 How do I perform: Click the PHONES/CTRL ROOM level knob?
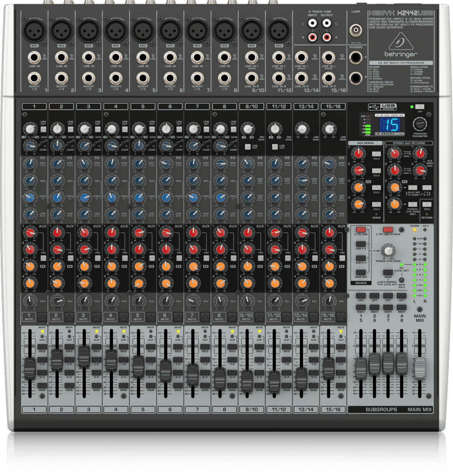pos(388,250)
